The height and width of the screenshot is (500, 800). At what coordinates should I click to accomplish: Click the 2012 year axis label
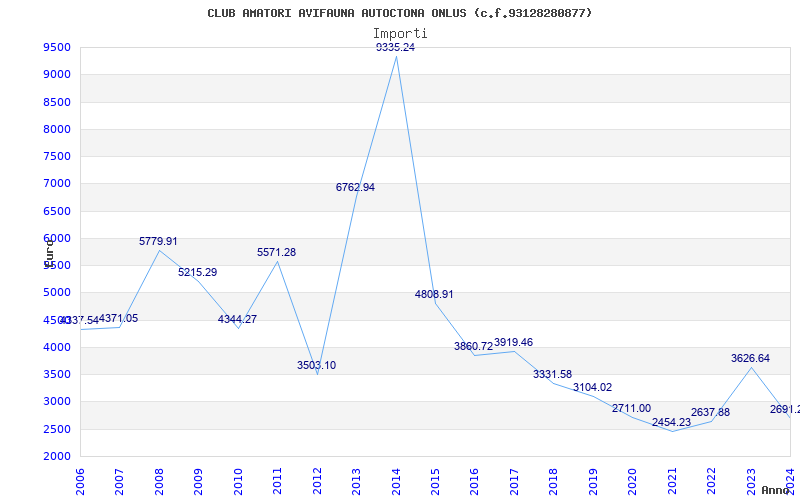pyautogui.click(x=317, y=482)
